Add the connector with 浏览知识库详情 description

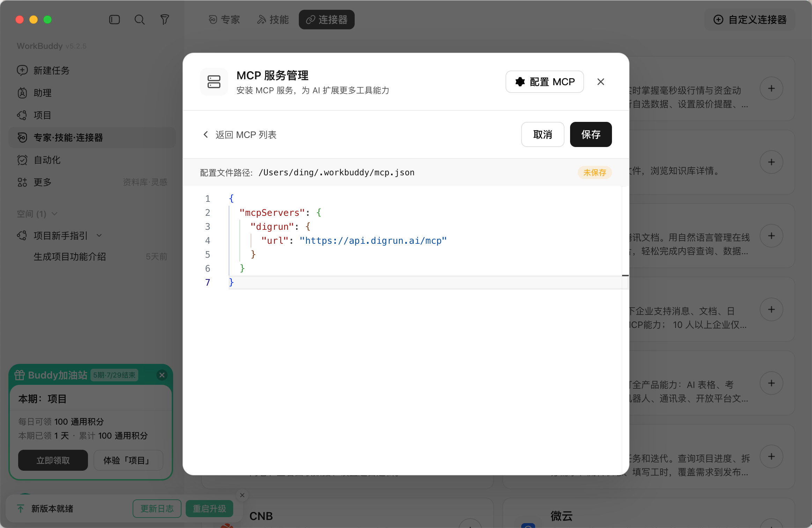tap(772, 162)
